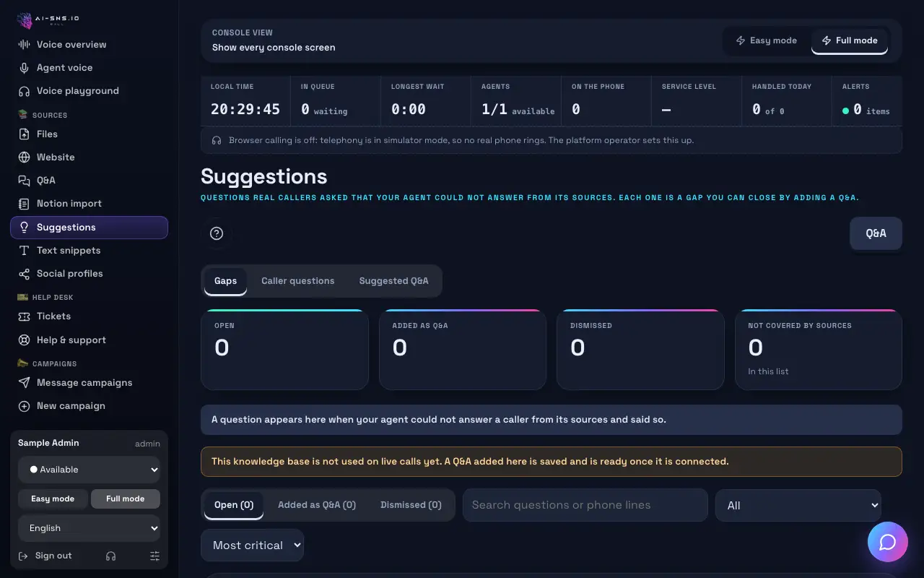Viewport: 924px width, 578px height.
Task: Open the Most critical sort dropdown
Action: pos(252,545)
